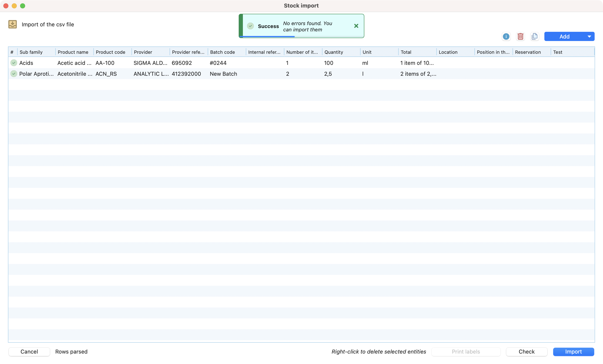Click the blue info icon
Viewport: 603px width, 364px height.
[x=506, y=37]
